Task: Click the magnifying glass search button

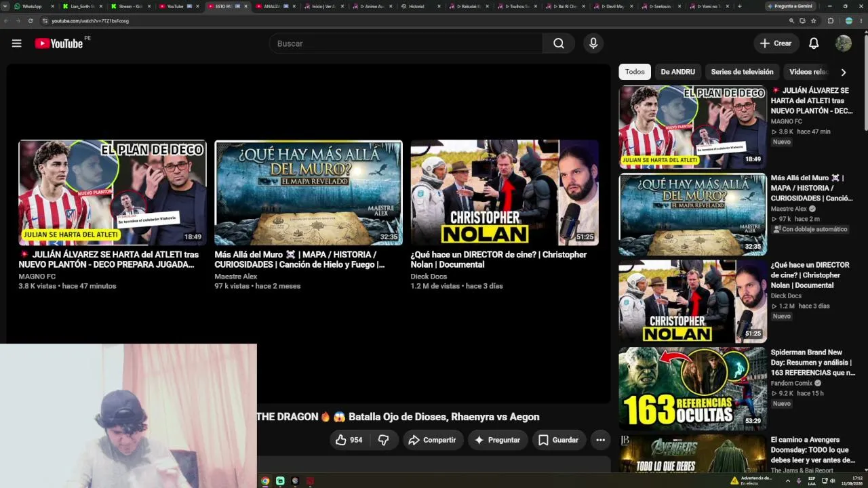Action: [x=559, y=43]
